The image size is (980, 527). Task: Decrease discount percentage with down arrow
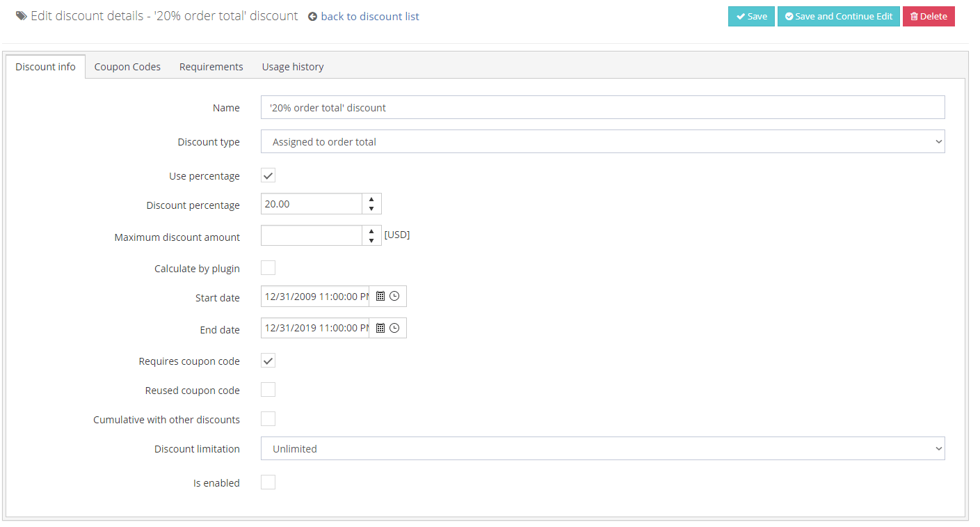click(371, 209)
